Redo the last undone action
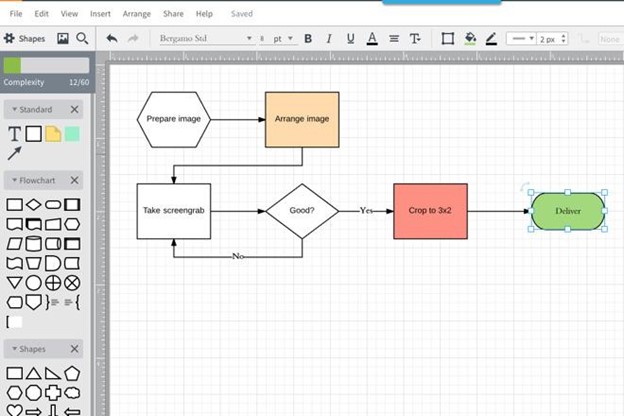 (133, 38)
